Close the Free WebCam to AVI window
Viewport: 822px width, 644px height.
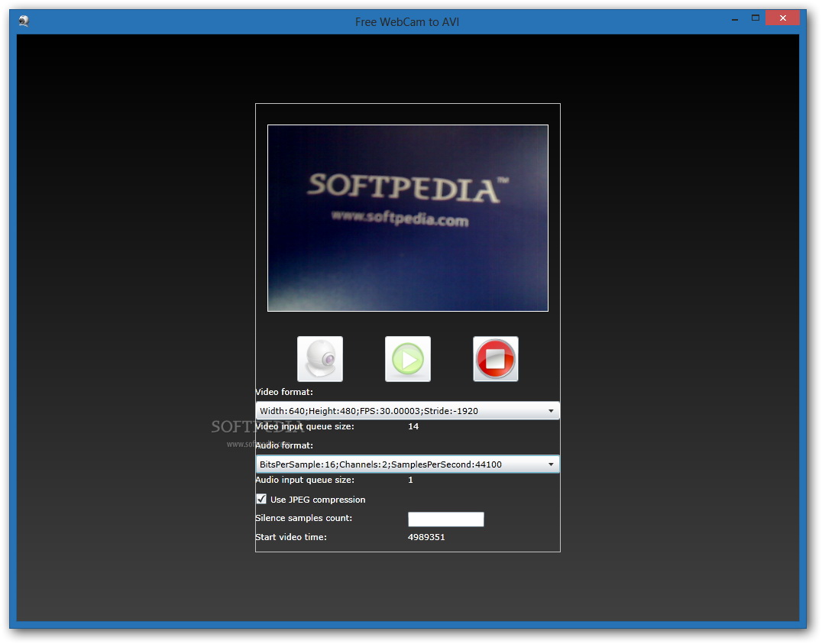[783, 18]
